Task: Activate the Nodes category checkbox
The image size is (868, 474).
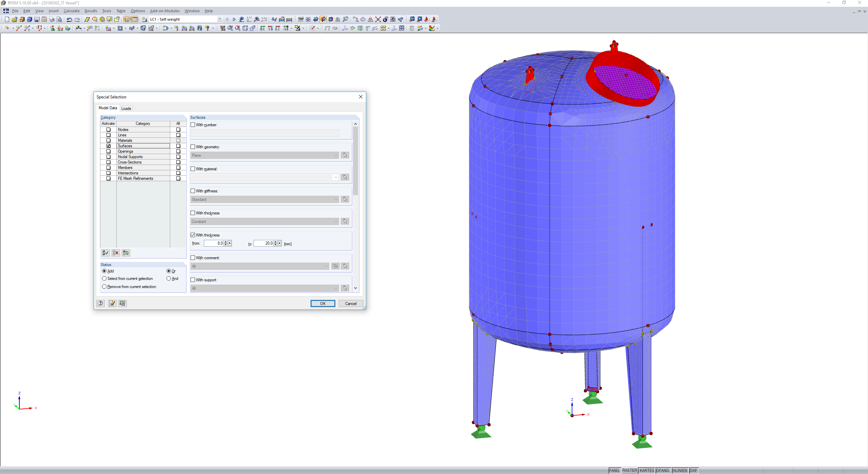Action: [x=108, y=130]
